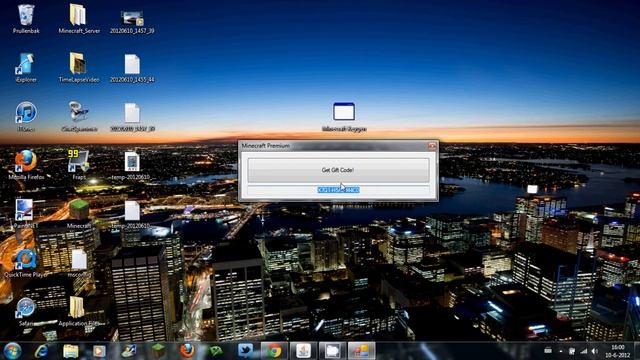Screen dimensions: 640x360
Task: Click the network signal tray icon
Action: [x=584, y=351]
